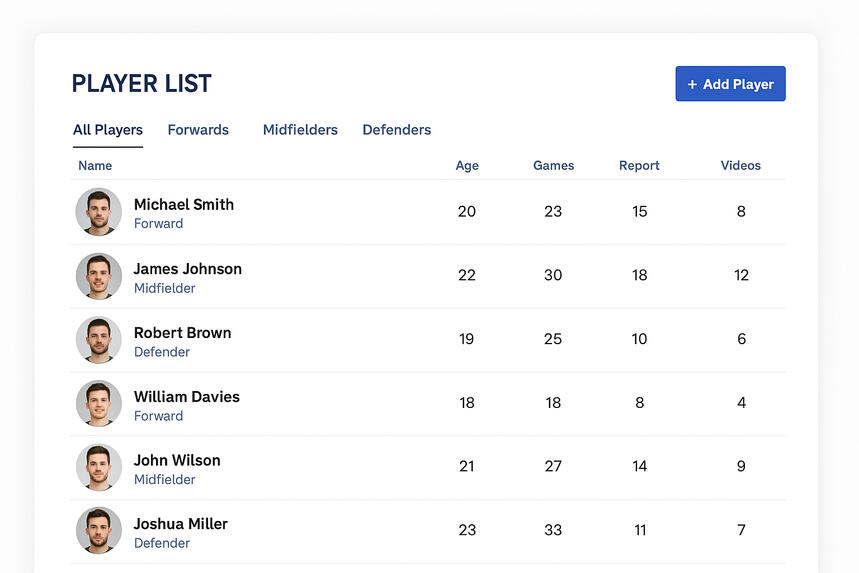Screen dimensions: 859x573
Task: Switch to the All Players tab
Action: [108, 130]
